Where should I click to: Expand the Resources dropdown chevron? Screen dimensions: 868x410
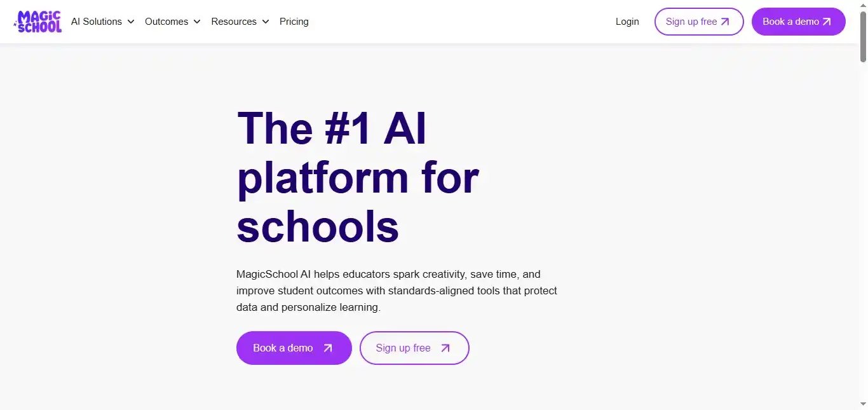click(266, 22)
